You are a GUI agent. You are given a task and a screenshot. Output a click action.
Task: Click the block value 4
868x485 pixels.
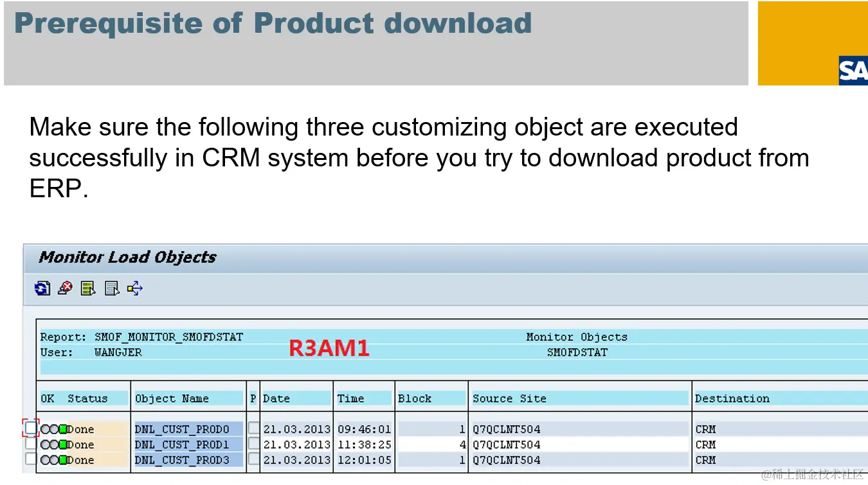pyautogui.click(x=462, y=445)
